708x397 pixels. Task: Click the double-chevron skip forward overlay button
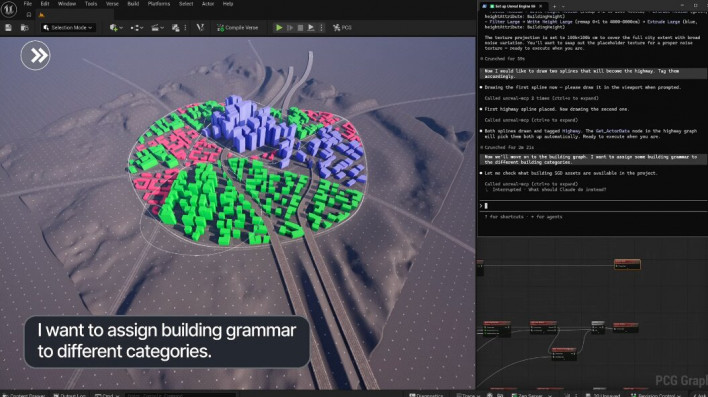[35, 55]
